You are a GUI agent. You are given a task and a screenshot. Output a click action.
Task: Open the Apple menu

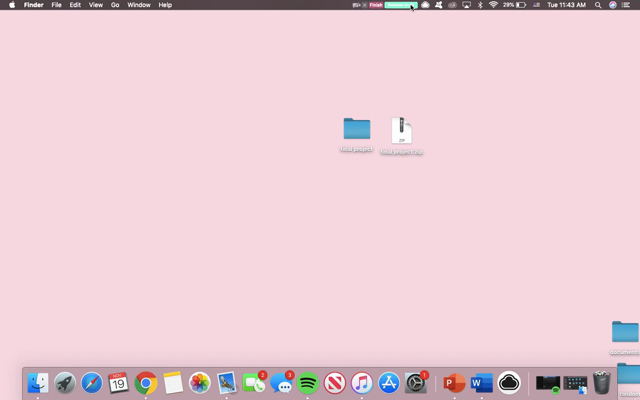(12, 5)
